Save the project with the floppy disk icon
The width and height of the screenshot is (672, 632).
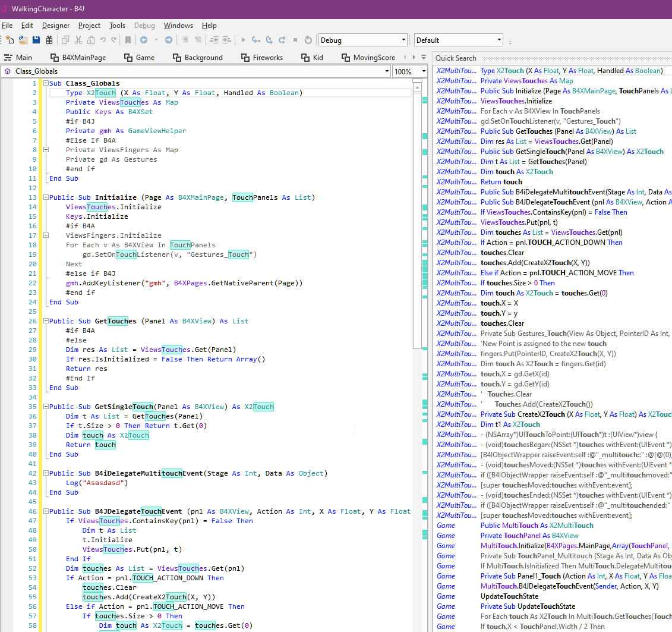pyautogui.click(x=36, y=40)
